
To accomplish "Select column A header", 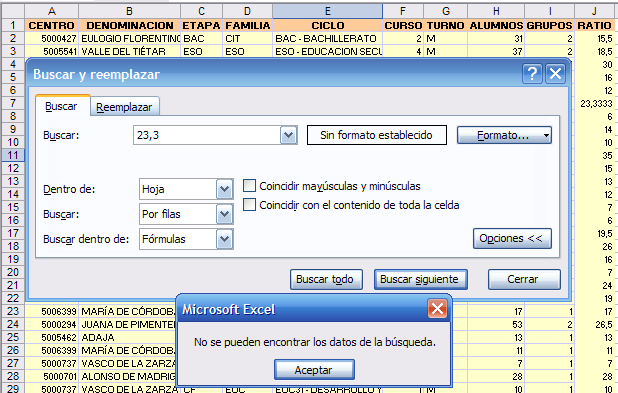I will pyautogui.click(x=52, y=11).
